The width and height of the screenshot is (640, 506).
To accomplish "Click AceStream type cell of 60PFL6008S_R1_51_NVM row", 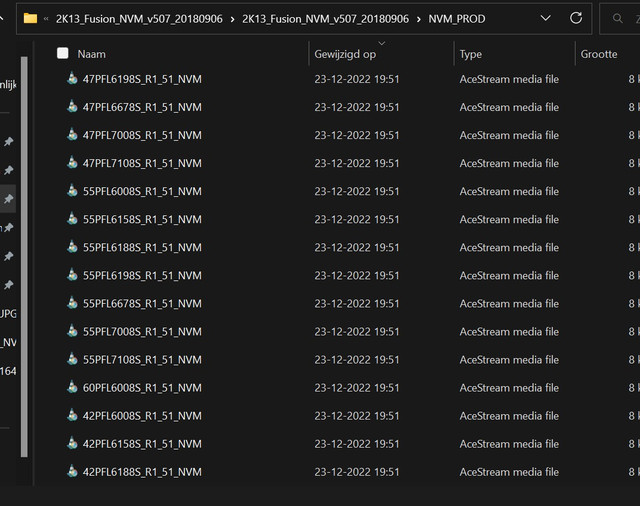I will tap(509, 388).
